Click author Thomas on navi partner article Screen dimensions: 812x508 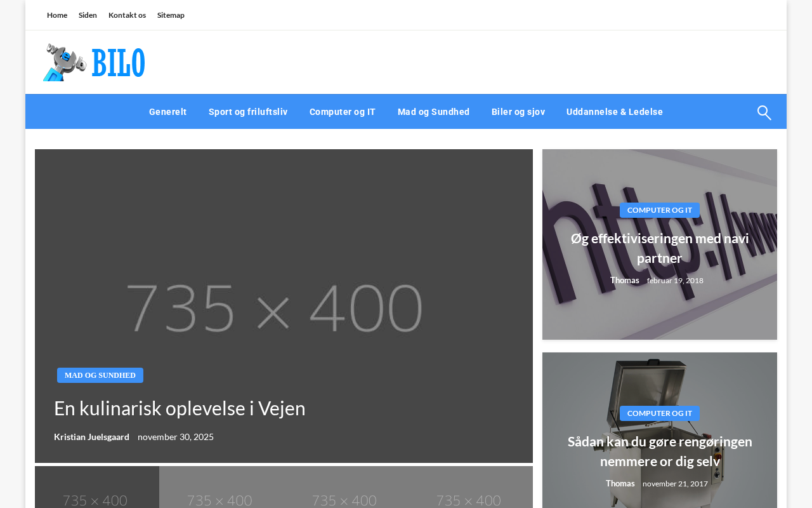tap(625, 280)
